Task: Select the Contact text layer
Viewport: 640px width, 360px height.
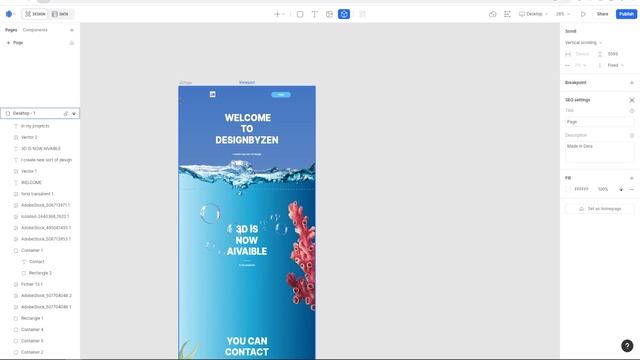Action: 36,262
